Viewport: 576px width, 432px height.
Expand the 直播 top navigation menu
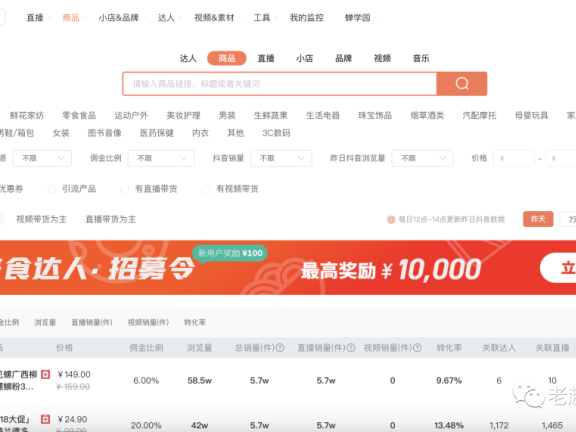[x=35, y=18]
